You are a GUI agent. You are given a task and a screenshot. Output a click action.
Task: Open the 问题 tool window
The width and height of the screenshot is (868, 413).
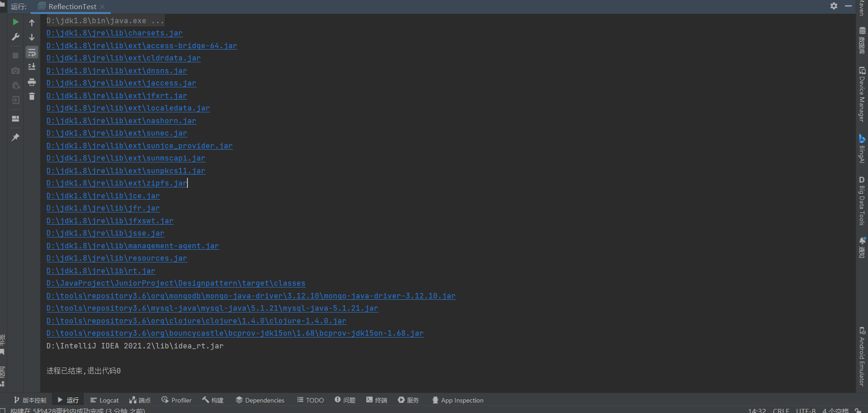coord(345,400)
